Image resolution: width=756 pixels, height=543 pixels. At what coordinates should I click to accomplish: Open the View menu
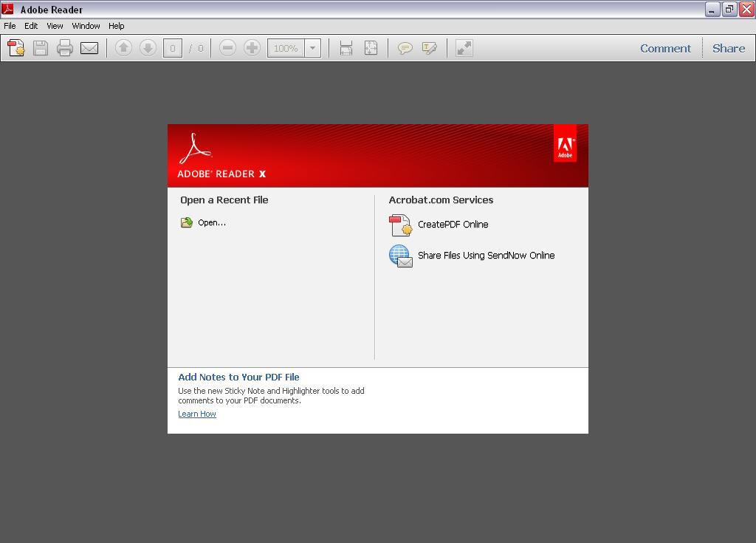pyautogui.click(x=55, y=25)
